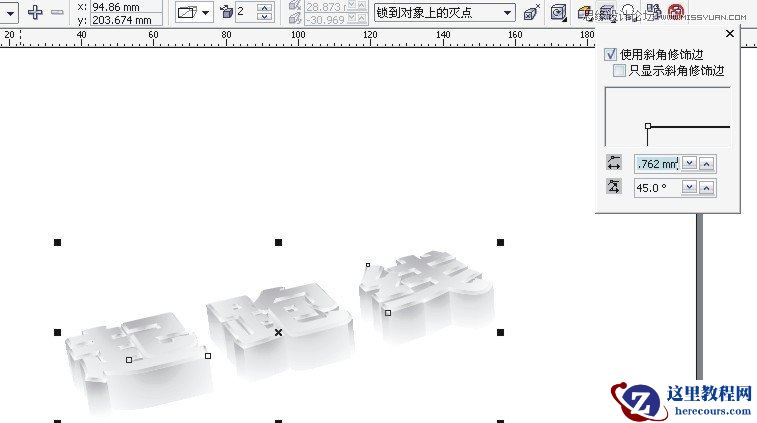Screen dimensions: 757x423
Task: Click the middle-right selection handle
Action: (501, 332)
